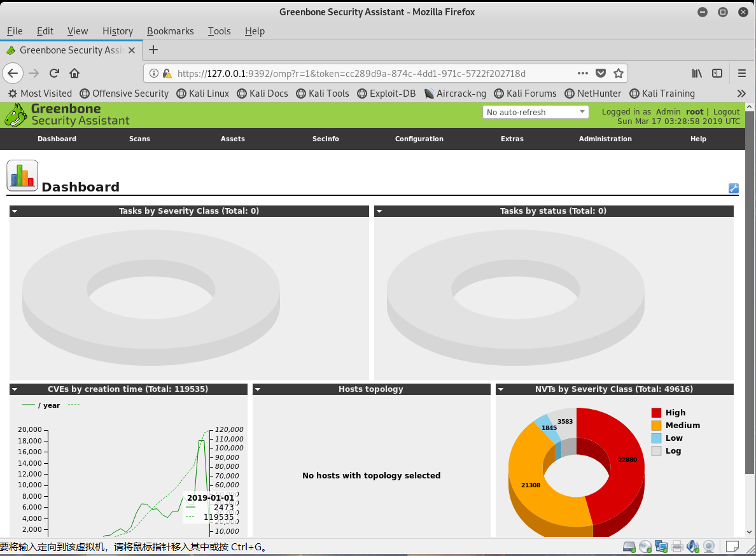
Task: Go back with browser back arrow
Action: click(13, 73)
